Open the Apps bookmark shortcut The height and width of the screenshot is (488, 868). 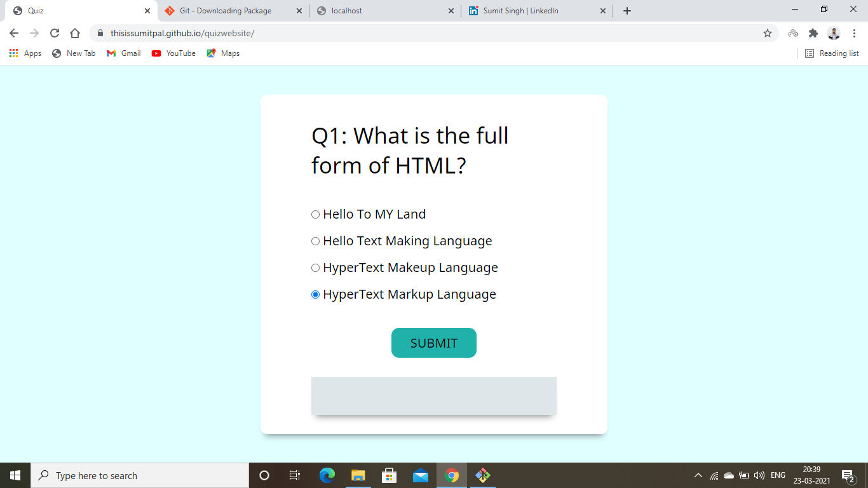25,53
